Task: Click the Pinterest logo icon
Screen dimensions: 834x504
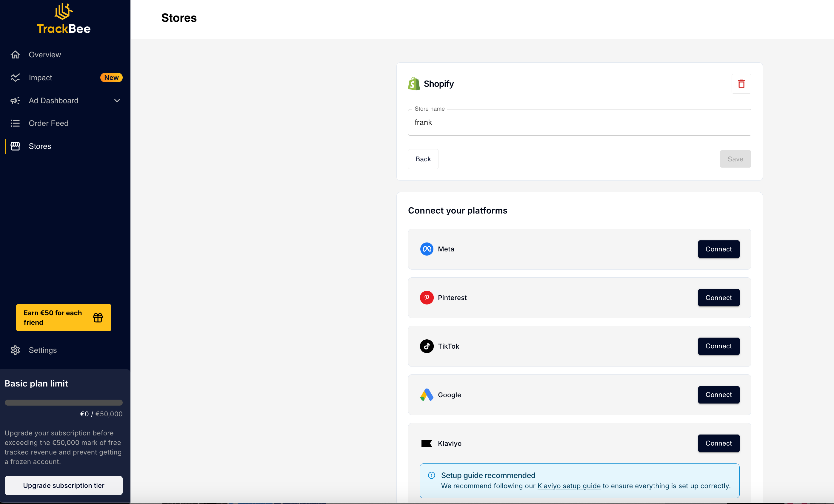Action: point(427,298)
